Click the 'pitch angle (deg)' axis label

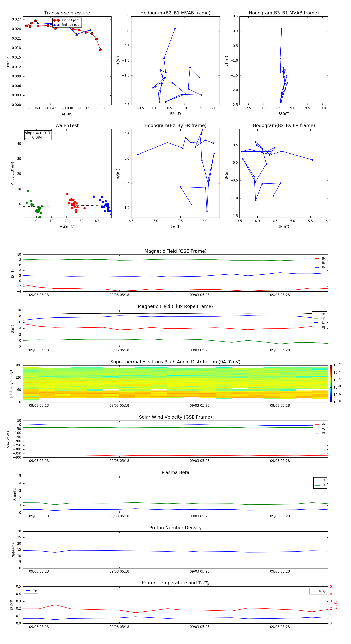click(x=11, y=384)
